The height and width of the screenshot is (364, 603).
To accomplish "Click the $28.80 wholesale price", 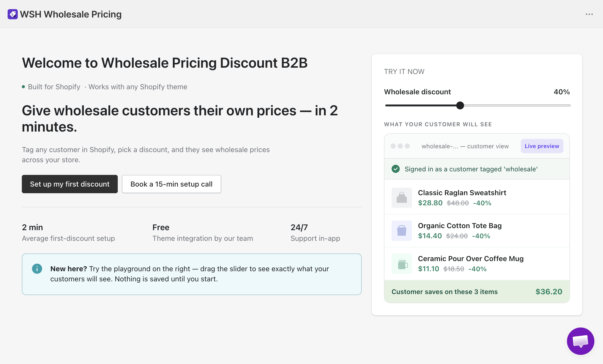I will pos(430,203).
